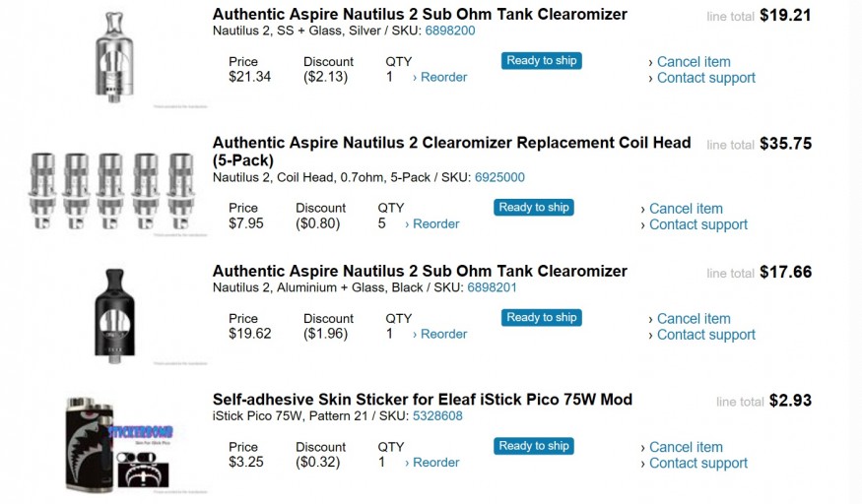Cancel the skin sticker item

coord(686,447)
